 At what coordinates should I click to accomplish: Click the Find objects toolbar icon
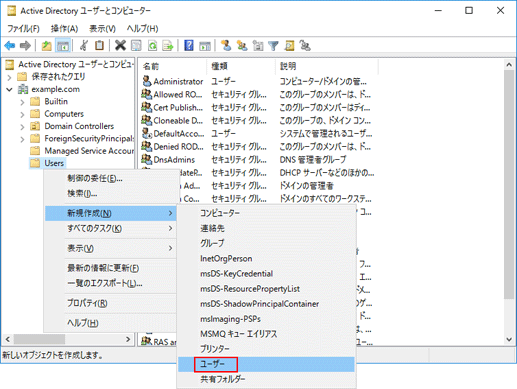(x=289, y=45)
